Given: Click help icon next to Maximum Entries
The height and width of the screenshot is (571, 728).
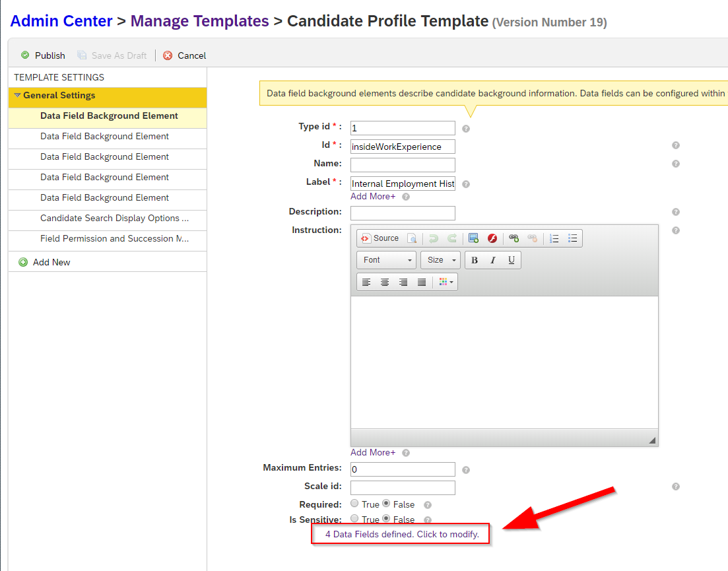Looking at the screenshot, I should click(x=466, y=470).
